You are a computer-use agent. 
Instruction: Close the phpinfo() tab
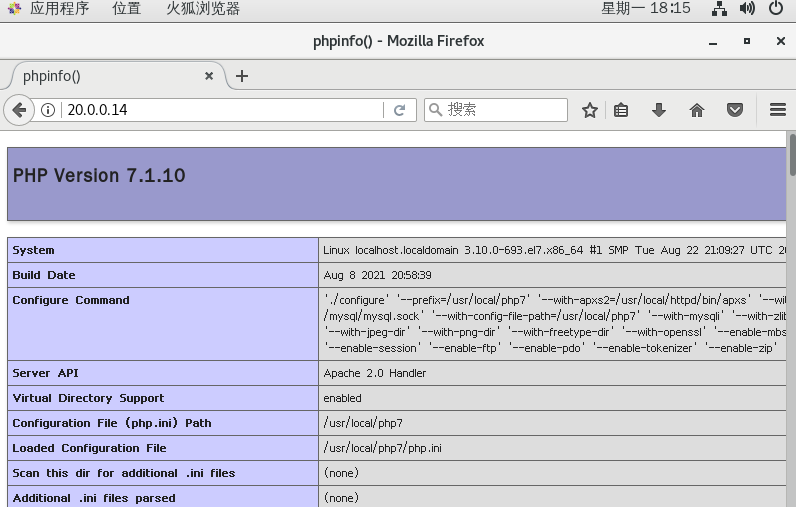209,76
